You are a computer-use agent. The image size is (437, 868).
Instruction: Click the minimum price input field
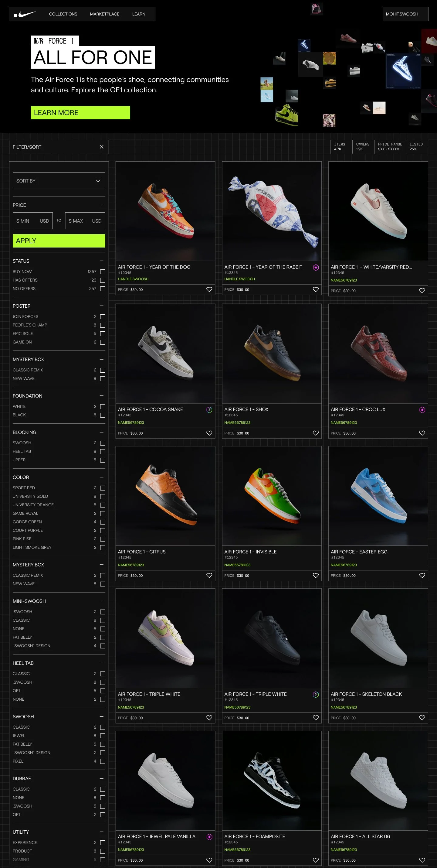tap(33, 221)
